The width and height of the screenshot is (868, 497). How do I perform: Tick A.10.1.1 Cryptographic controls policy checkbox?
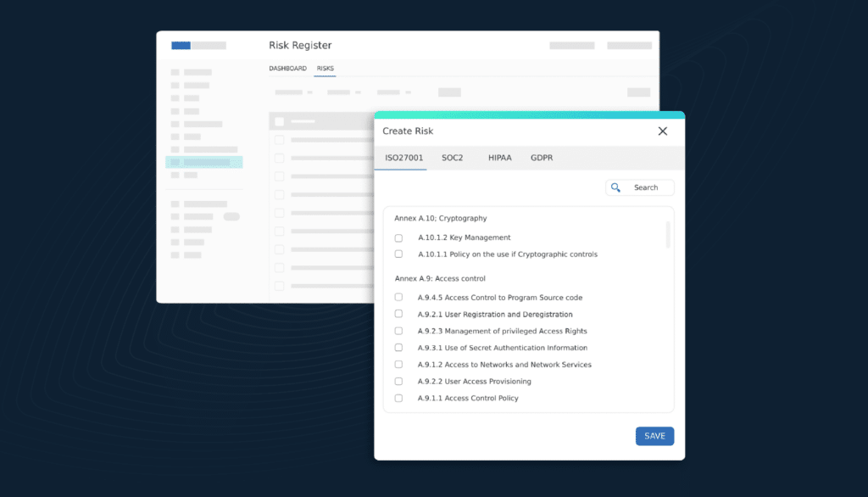(x=398, y=254)
